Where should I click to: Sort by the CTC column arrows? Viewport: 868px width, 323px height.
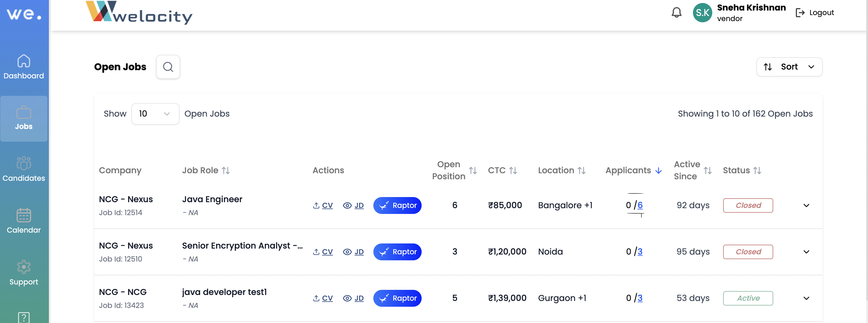[x=513, y=171]
